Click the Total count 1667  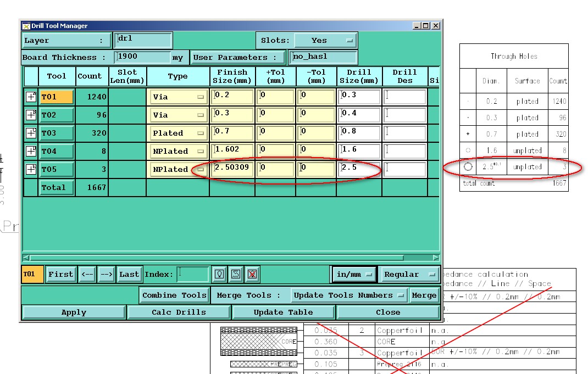(x=97, y=187)
